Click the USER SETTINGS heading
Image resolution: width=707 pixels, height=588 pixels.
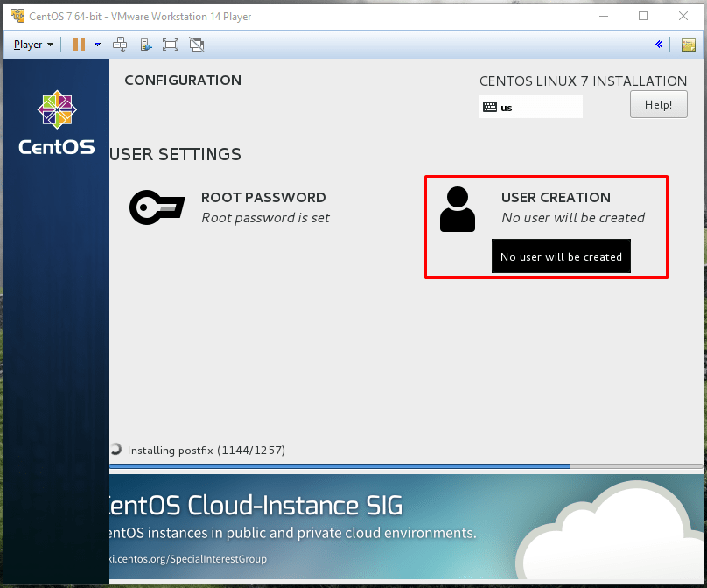pos(175,154)
